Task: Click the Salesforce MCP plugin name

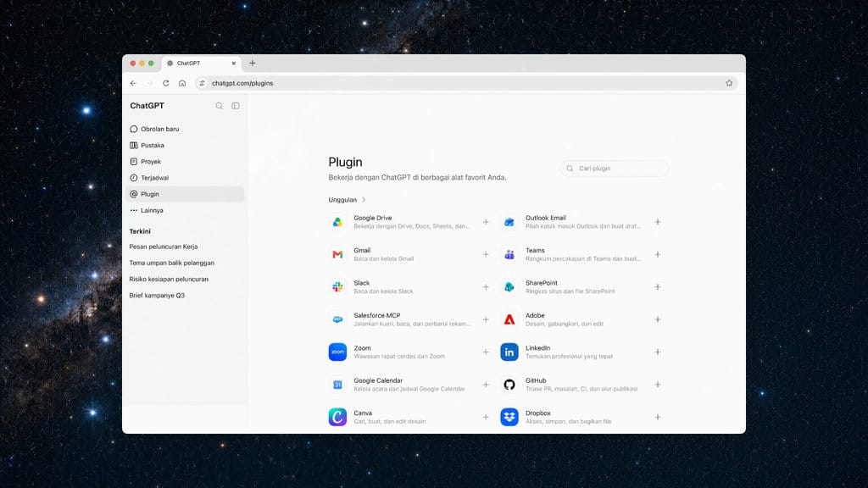Action: point(377,315)
